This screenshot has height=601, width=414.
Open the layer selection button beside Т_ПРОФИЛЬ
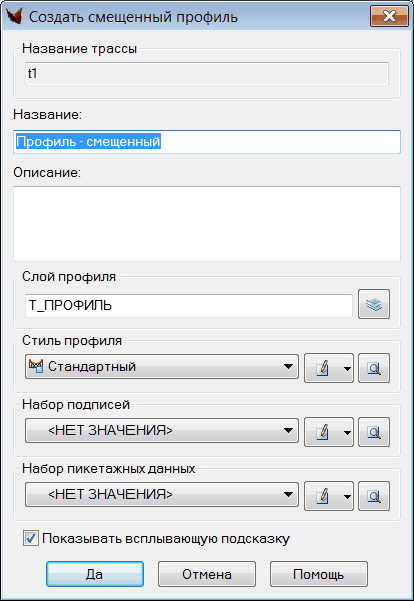[374, 304]
